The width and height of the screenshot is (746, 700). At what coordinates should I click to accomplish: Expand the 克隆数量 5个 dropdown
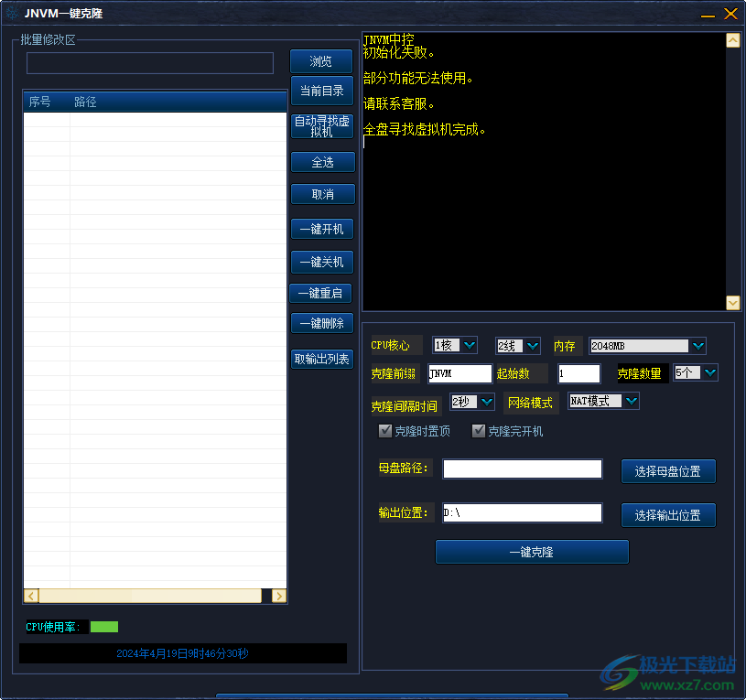[x=709, y=372]
